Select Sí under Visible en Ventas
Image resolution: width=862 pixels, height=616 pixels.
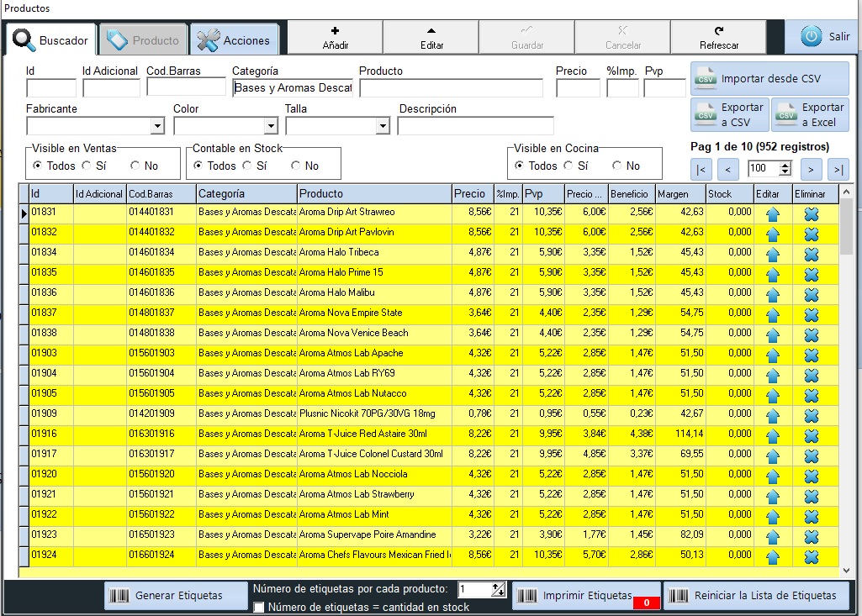[x=87, y=166]
